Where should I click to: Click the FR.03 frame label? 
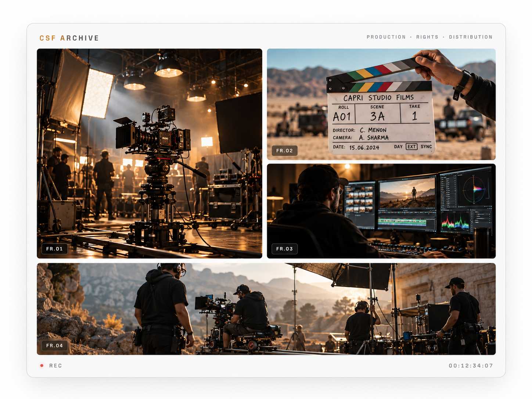(284, 249)
